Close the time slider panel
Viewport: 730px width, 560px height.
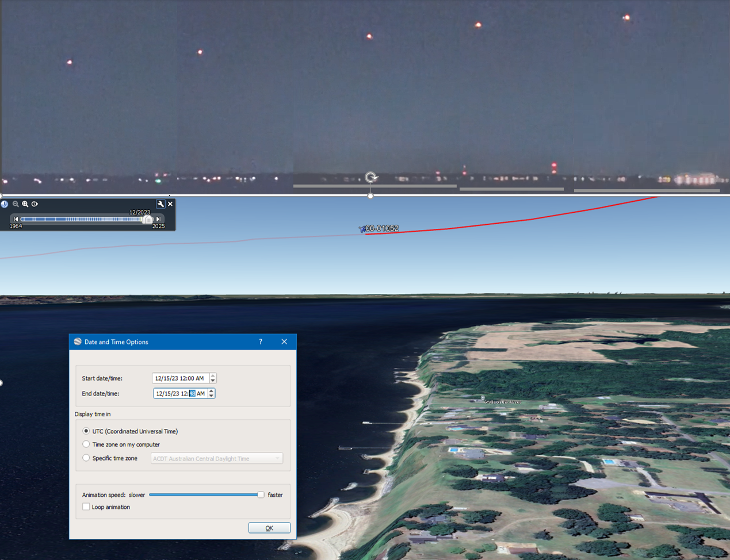pyautogui.click(x=170, y=204)
